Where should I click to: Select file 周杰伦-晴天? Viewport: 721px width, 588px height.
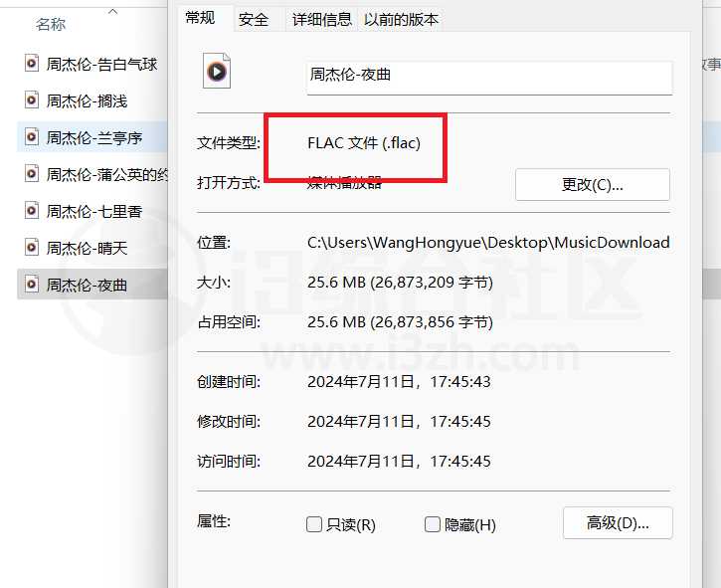tap(87, 248)
